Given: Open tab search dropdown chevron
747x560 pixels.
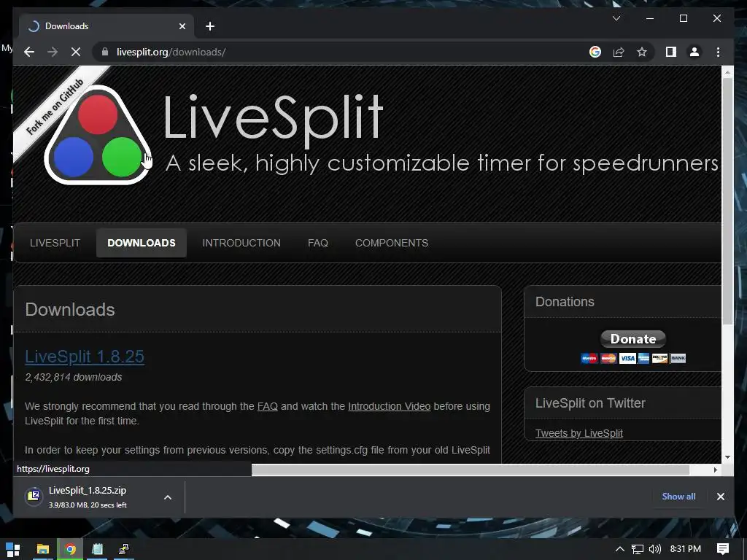Looking at the screenshot, I should [x=616, y=18].
